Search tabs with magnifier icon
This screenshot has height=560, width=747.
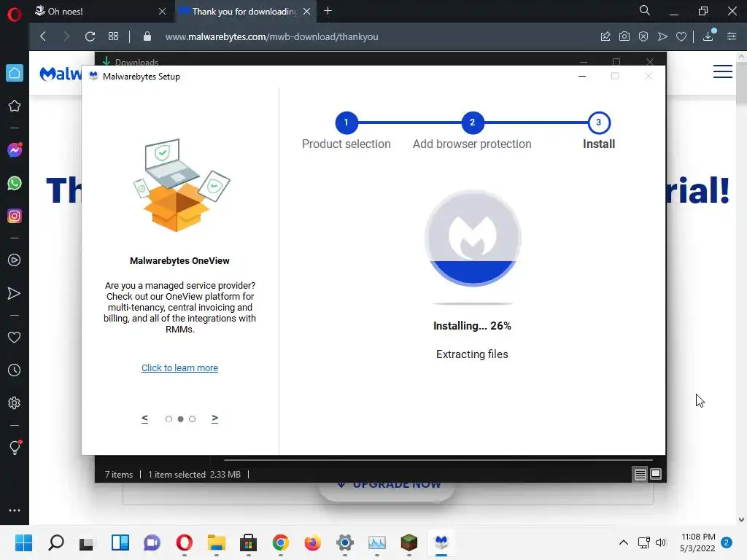645,10
